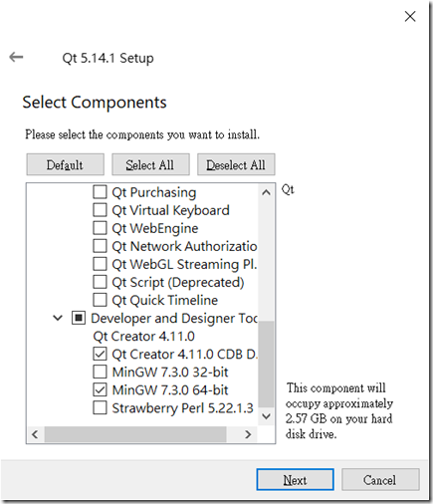This screenshot has height=504, width=433.
Task: Proceed with the Next button
Action: pos(295,479)
